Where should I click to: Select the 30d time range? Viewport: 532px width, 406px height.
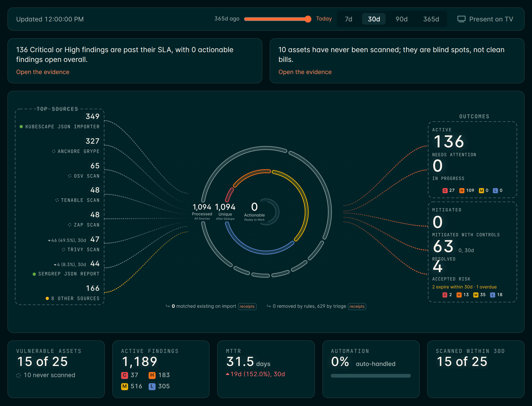[374, 19]
